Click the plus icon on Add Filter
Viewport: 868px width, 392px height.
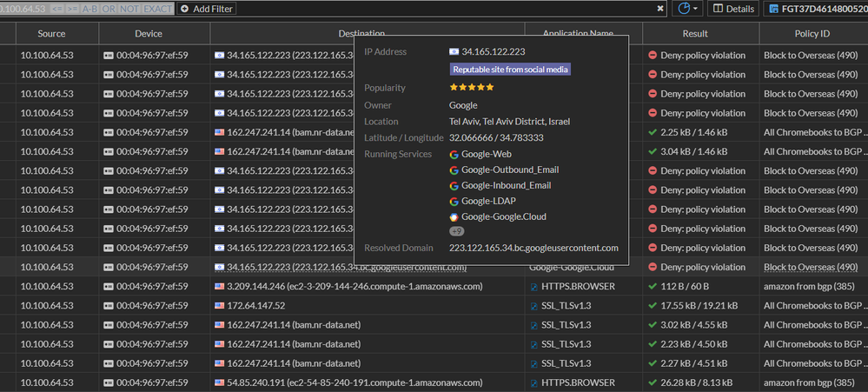pos(184,9)
